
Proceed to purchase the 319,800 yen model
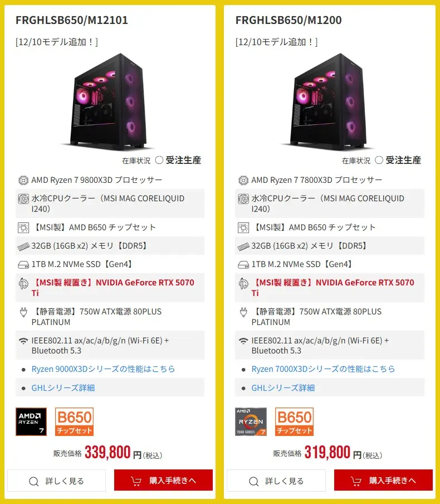[x=384, y=480]
